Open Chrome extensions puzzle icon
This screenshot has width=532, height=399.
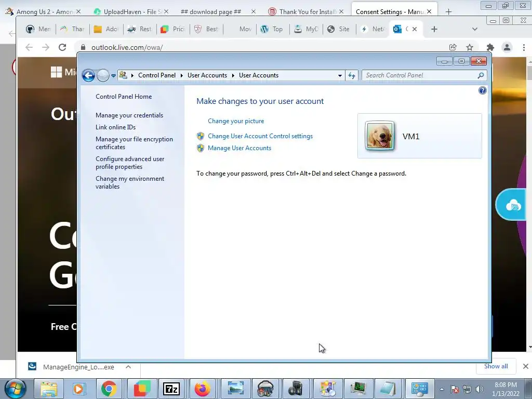[490, 47]
